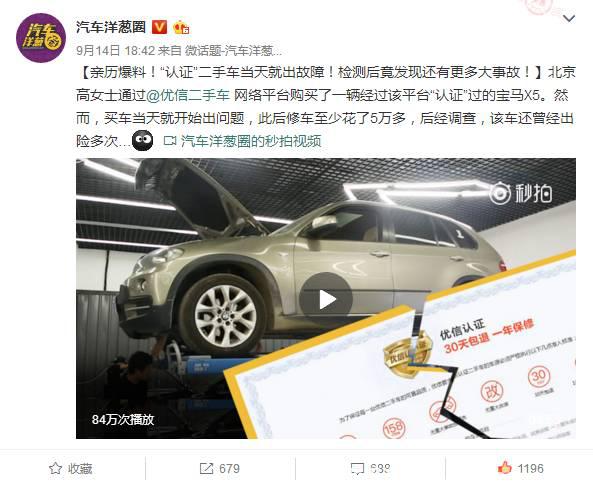This screenshot has width=593, height=488.
Task: Open the 汽车洋葱圈 username link
Action: 111,27
